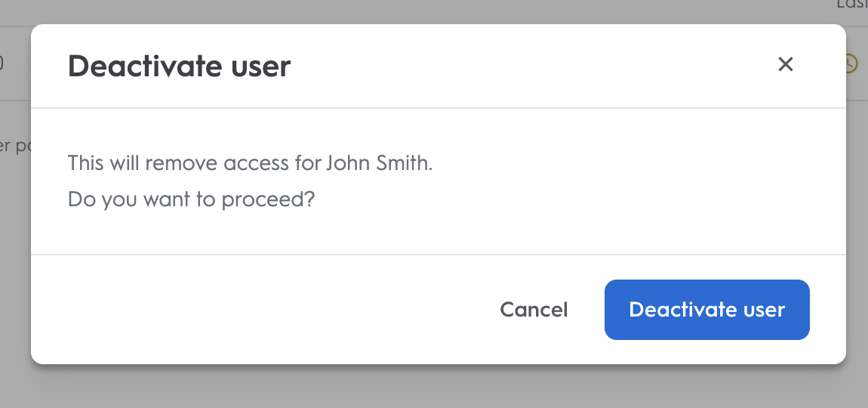Click the partially hidden "Las" column header

tap(851, 5)
